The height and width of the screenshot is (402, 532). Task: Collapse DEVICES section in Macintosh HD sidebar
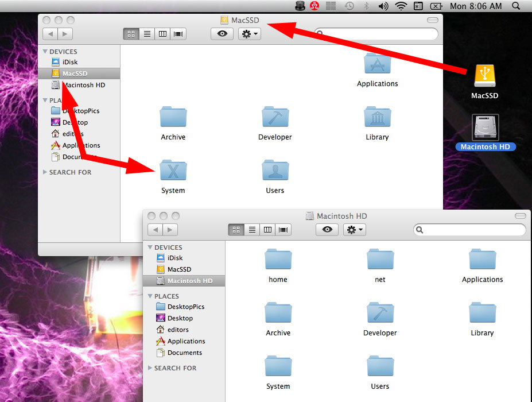[x=150, y=248]
